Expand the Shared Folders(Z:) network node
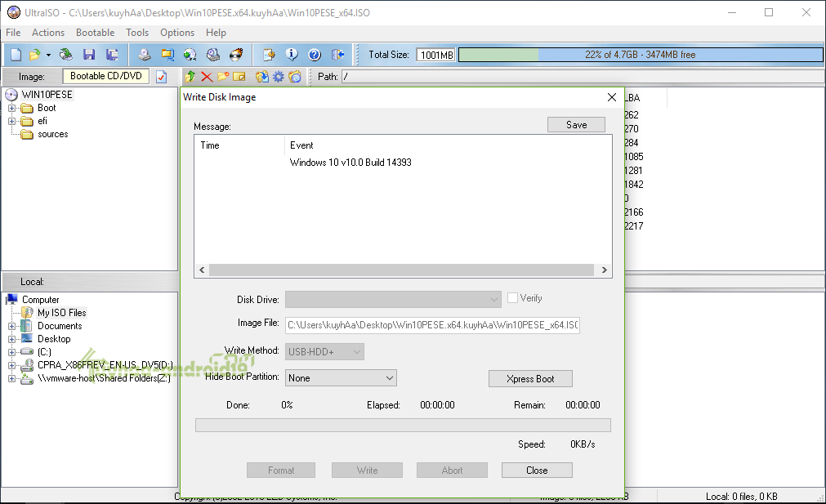Screen dimensions: 826x504 (x=11, y=378)
